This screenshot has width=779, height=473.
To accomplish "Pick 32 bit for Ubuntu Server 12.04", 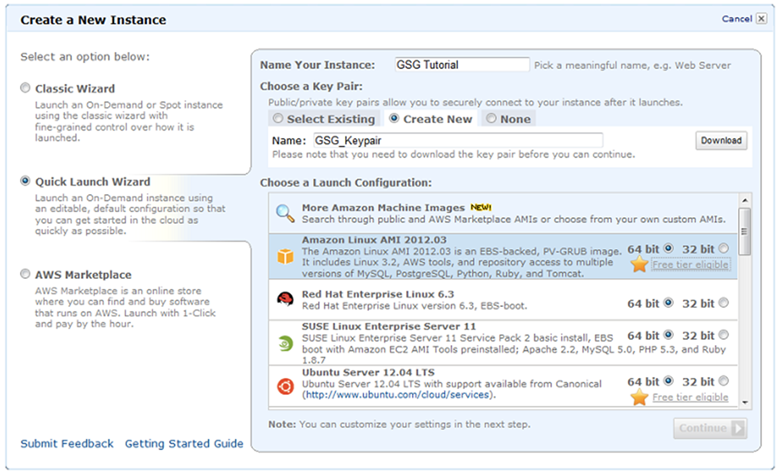I will click(723, 381).
